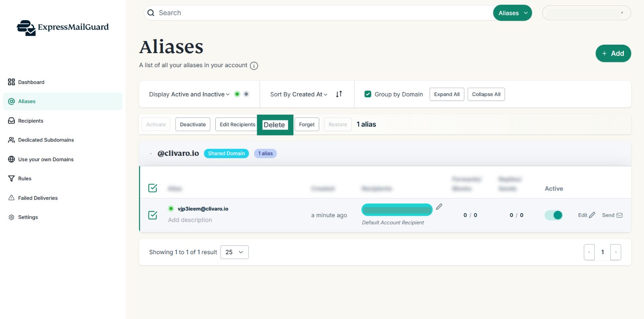
Task: Click Send for the vjp3ieem alias
Action: coord(612,215)
